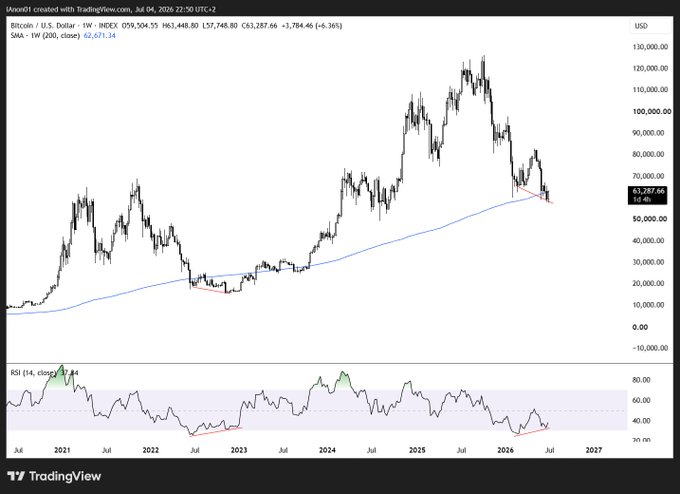
Task: Click the Jul label between 2026 and 2027
Action: 549,450
